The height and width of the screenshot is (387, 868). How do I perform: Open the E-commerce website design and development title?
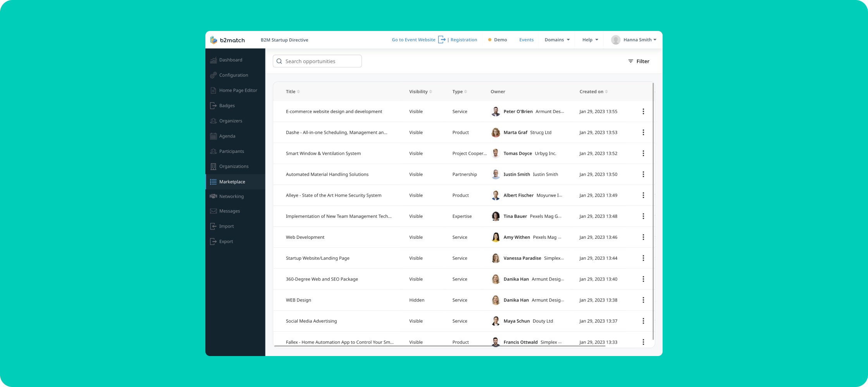[334, 111]
